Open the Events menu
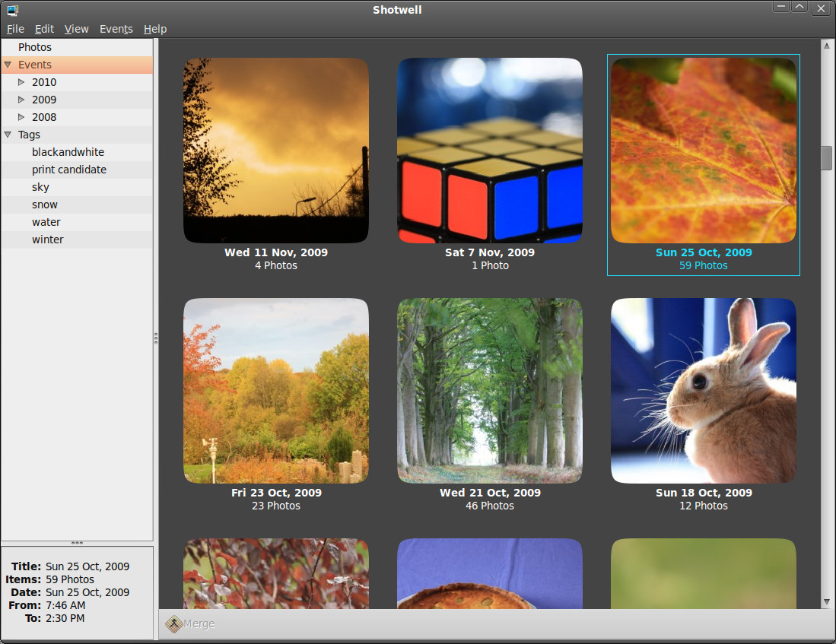Image resolution: width=836 pixels, height=644 pixels. [116, 29]
